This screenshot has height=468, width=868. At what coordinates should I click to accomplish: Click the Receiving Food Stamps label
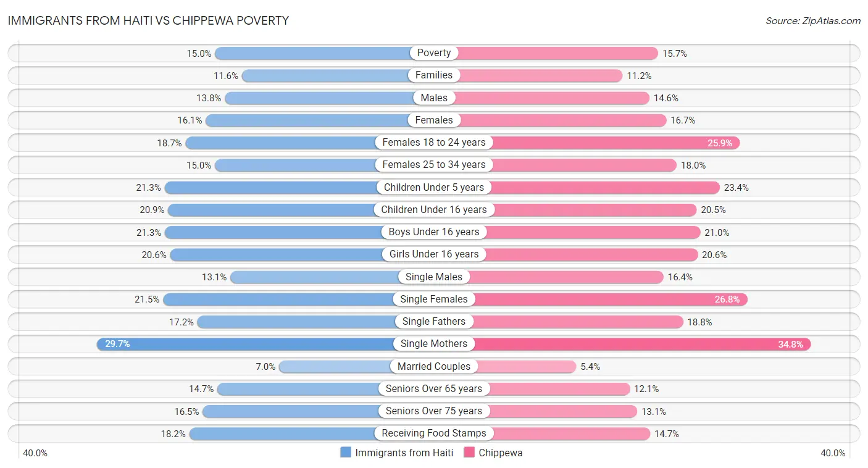tap(434, 433)
